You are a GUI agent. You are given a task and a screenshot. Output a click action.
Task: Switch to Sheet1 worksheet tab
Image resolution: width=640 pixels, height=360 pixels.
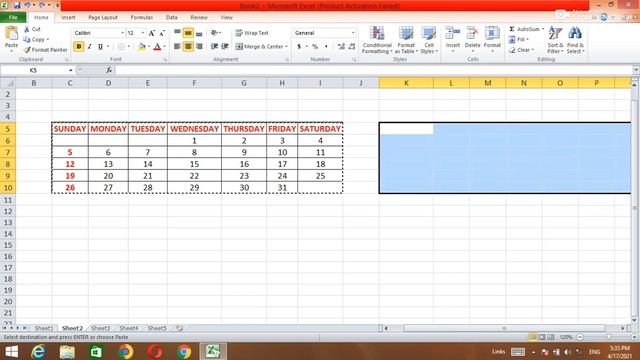(43, 328)
